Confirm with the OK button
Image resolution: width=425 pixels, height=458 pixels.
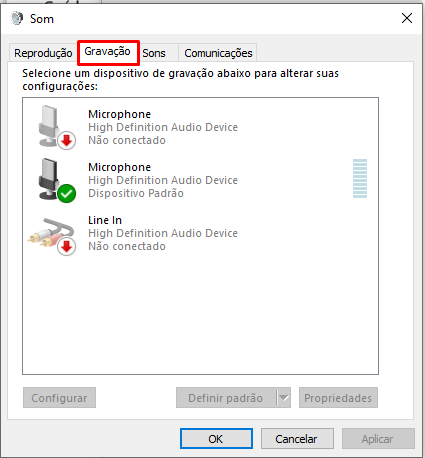point(216,439)
